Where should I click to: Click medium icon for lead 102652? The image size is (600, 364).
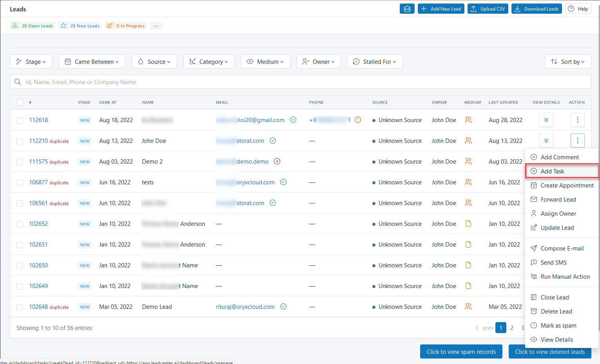[x=468, y=224]
